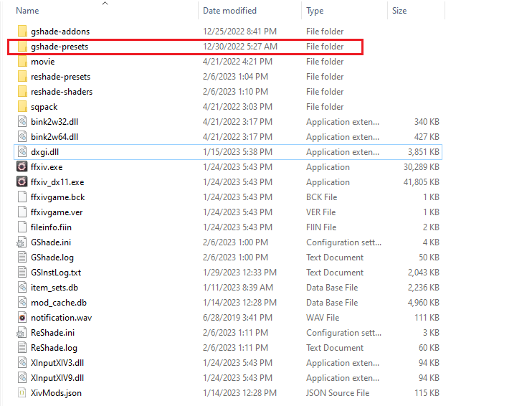Click the 6/28/2019 3:41 PM date cell
532x406 pixels.
(x=237, y=318)
